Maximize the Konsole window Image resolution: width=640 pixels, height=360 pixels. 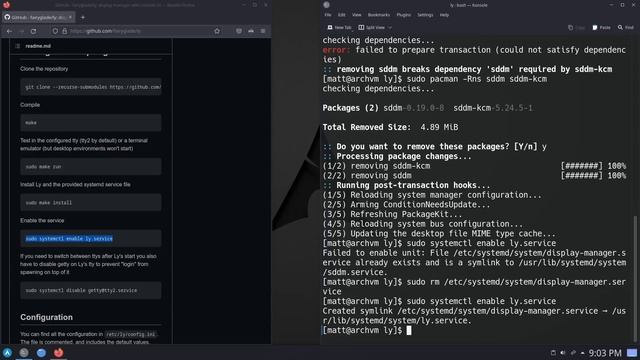[622, 5]
